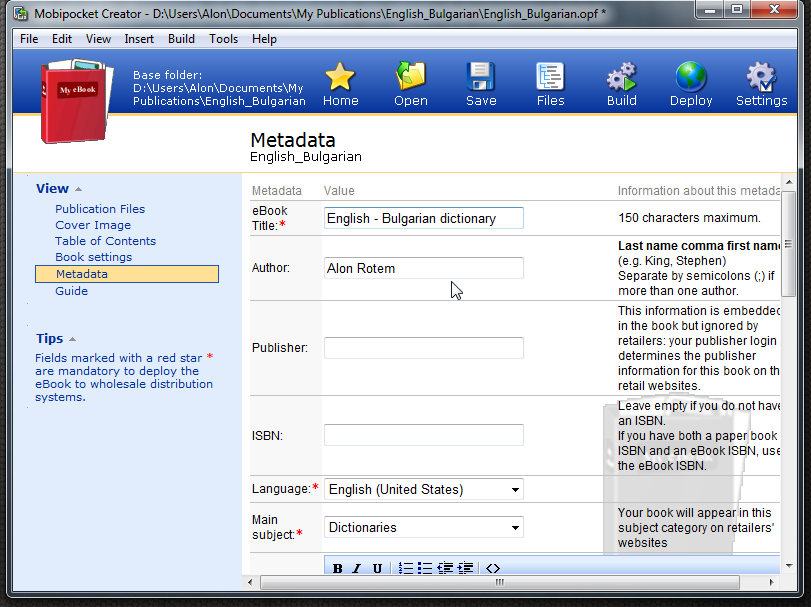
Task: Collapse the View section
Action: coord(78,189)
